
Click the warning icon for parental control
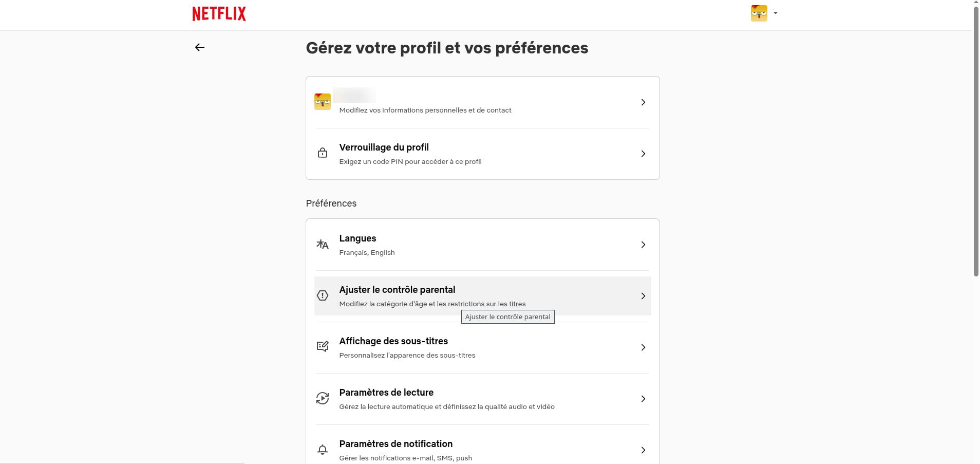tap(322, 295)
